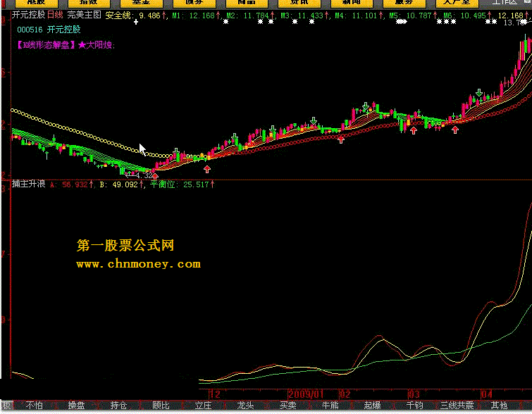Open the 服务 top menu button
Image resolution: width=532 pixels, height=414 pixels.
[404, 3]
